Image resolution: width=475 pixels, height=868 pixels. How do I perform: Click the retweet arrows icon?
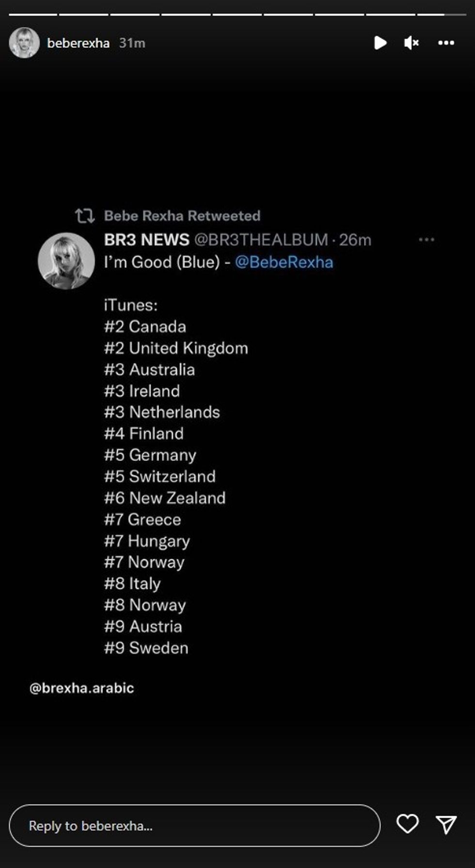tap(85, 216)
